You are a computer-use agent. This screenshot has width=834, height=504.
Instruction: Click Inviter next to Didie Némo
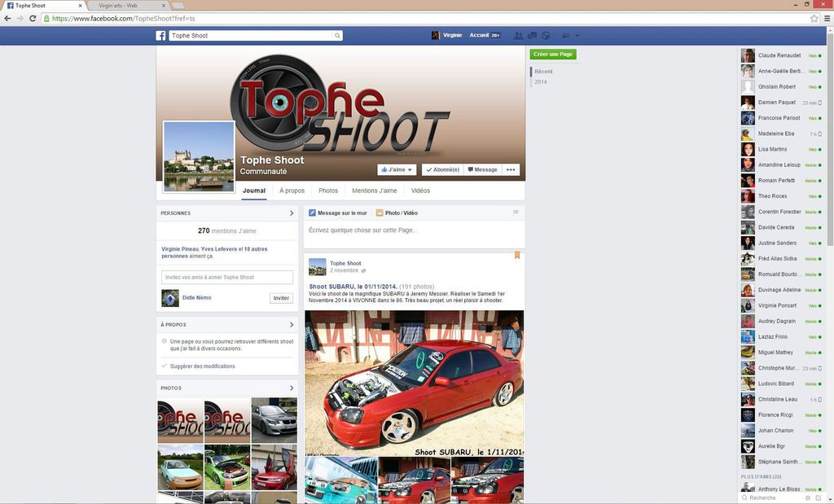point(281,298)
